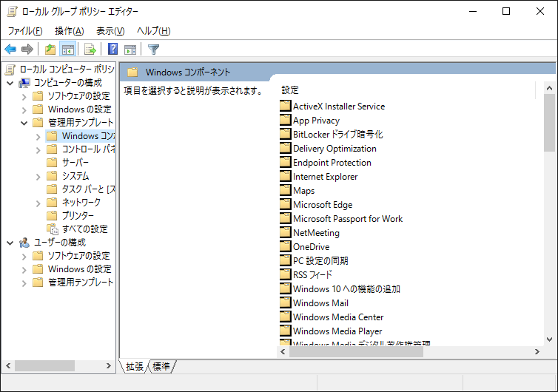
Task: Select サーバー in the tree
Action: pos(75,163)
